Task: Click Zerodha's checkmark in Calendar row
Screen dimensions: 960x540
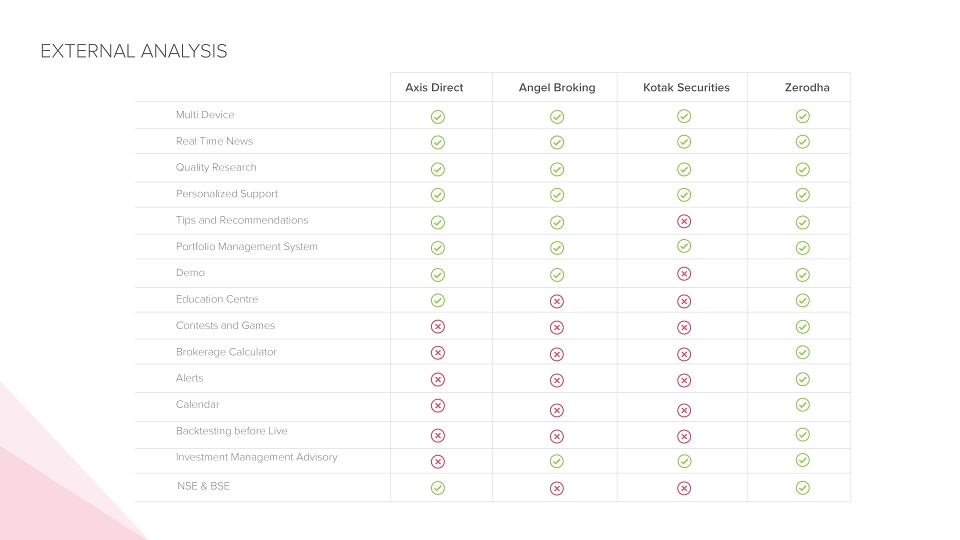Action: coord(803,405)
